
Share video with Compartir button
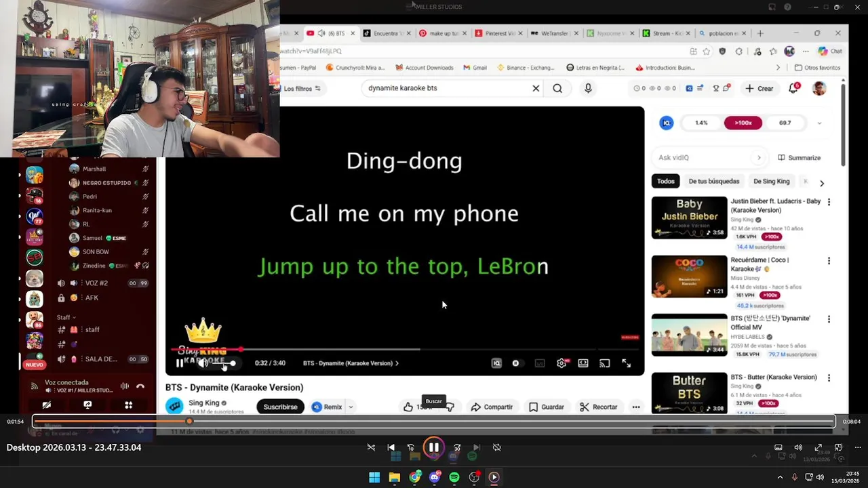click(492, 407)
